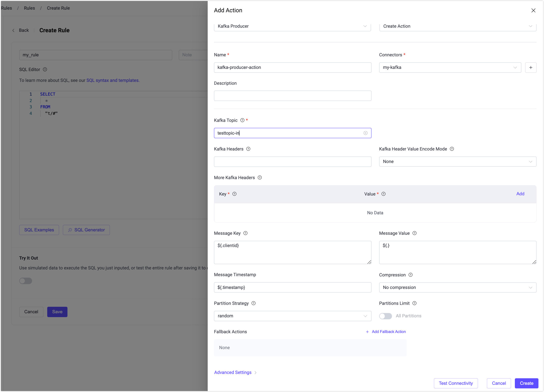
Task: Click the Kafka Headers help icon
Action: (x=248, y=149)
